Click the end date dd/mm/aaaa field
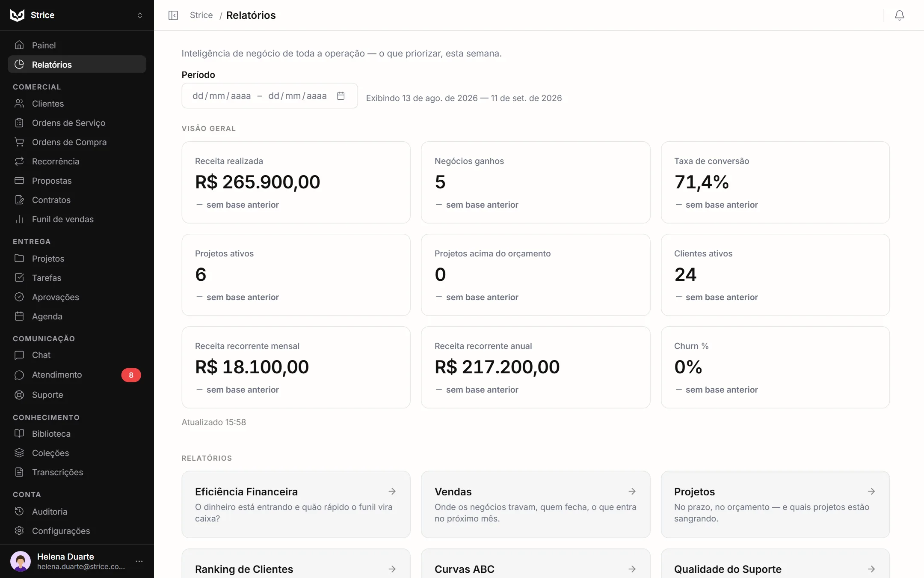This screenshot has height=578, width=924. click(x=297, y=96)
